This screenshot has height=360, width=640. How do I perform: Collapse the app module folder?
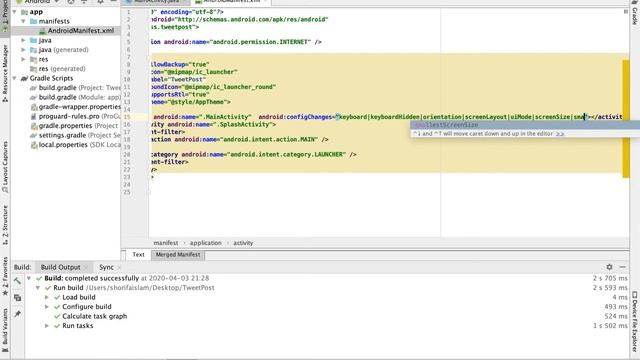coord(15,12)
